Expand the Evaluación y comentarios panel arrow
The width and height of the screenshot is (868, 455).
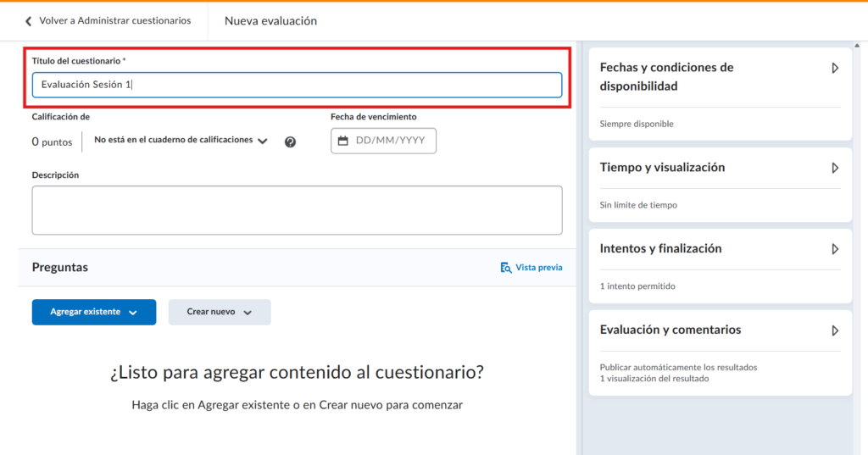pos(835,330)
